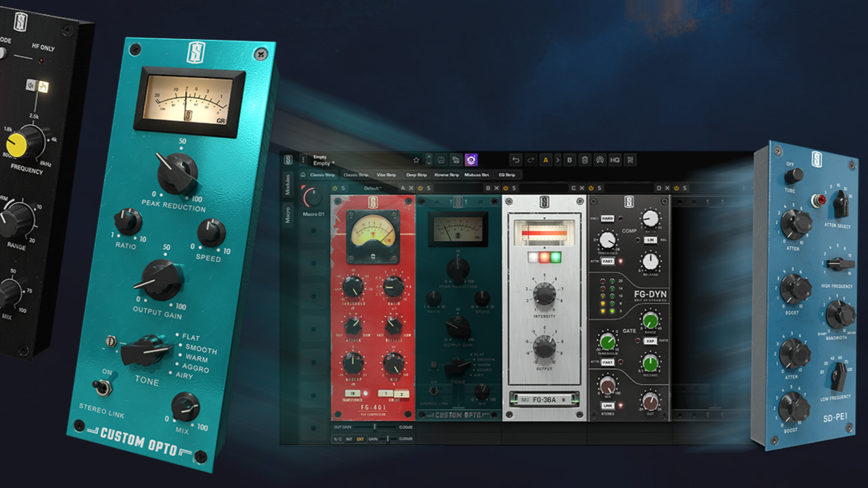Mark the current preset as favorite

coord(416,160)
